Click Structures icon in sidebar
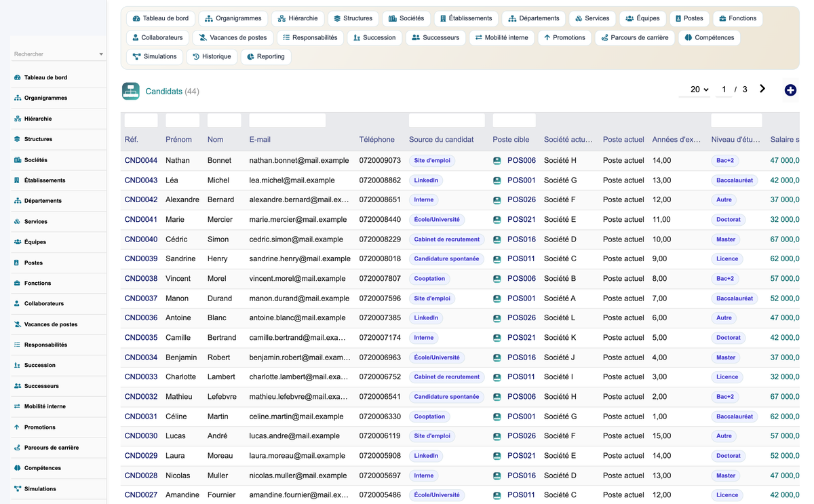814x504 pixels. 17,139
